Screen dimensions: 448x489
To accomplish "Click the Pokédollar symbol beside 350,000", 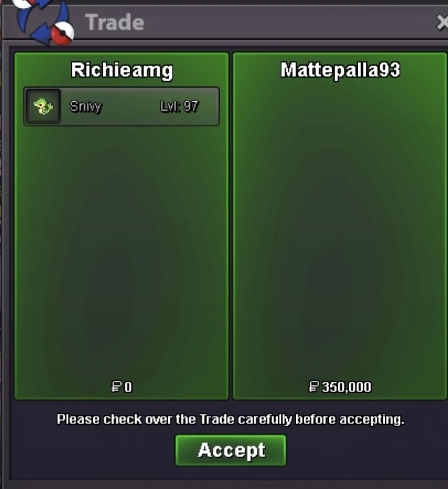I will (314, 387).
